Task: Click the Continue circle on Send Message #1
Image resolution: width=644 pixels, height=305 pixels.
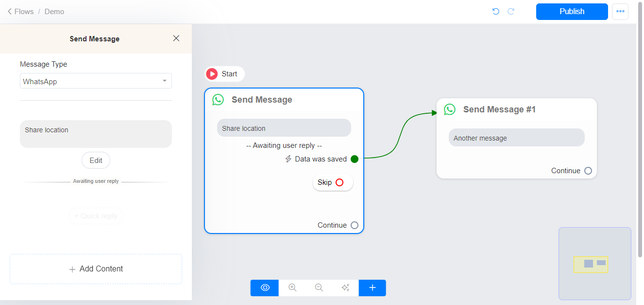Action: click(x=588, y=171)
